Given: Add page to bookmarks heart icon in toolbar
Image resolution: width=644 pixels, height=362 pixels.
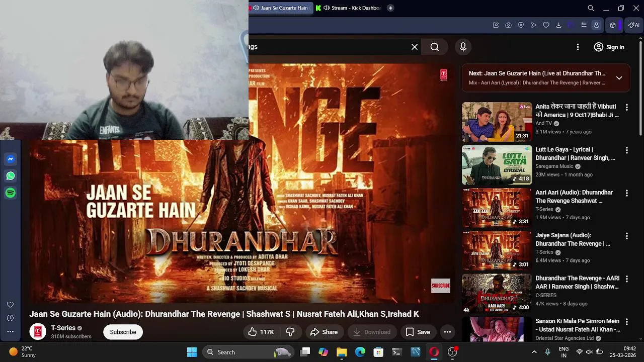Looking at the screenshot, I should (x=546, y=25).
